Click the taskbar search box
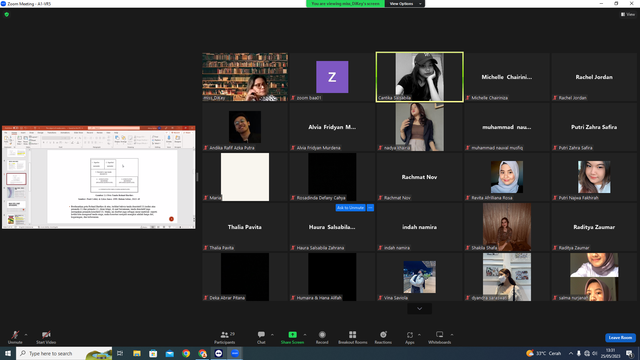The height and width of the screenshot is (360, 640). [64, 353]
